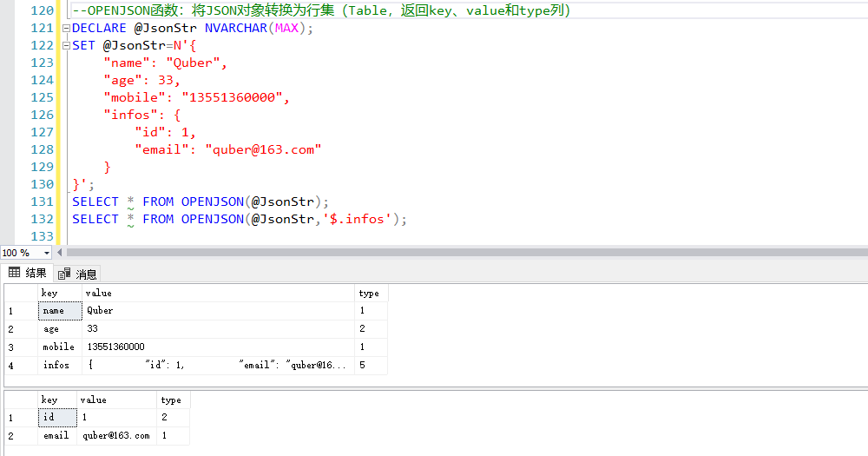Select row header 4 in first grid
This screenshot has width=868, height=456.
21,365
